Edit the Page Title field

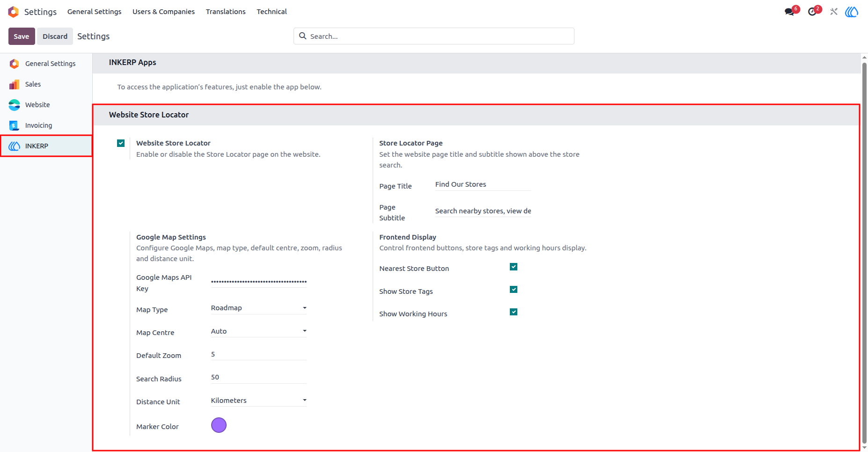[483, 185]
